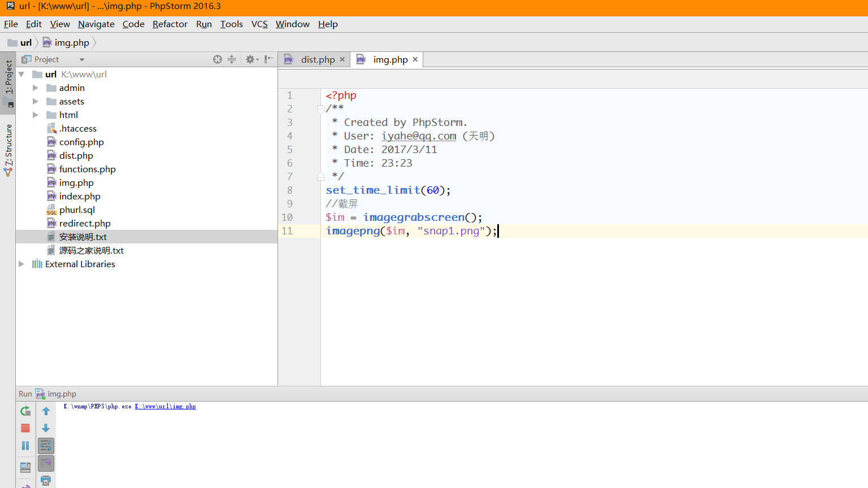Click the PhpStorm icon in title bar
Image resolution: width=868 pixels, height=488 pixels.
tap(11, 6)
